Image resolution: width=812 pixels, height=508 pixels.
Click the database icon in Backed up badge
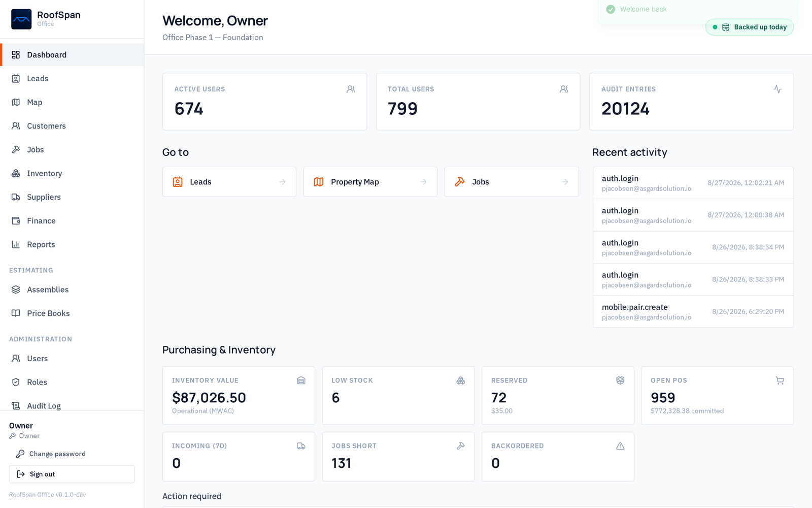coord(726,27)
